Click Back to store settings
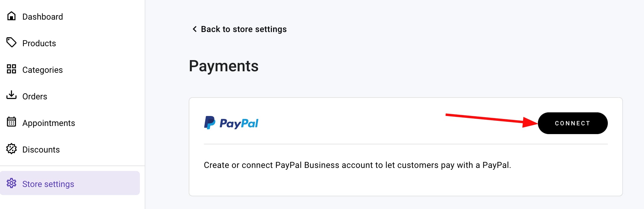644x209 pixels. point(243,29)
